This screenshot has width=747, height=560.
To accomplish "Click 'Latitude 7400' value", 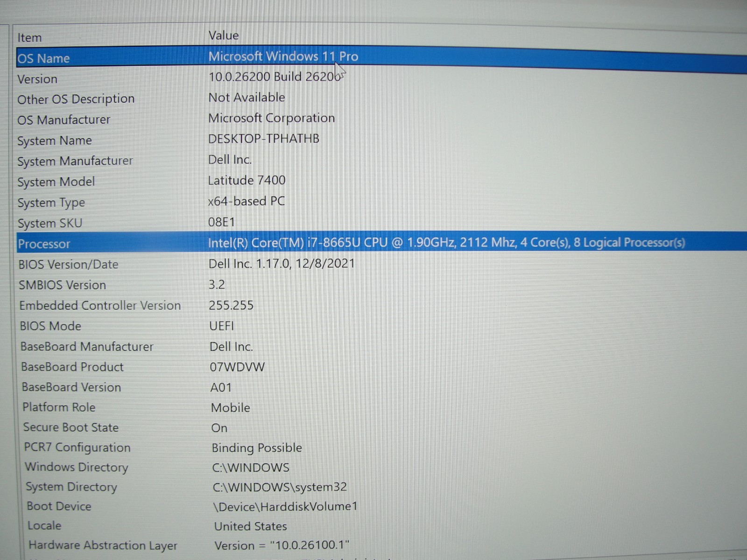I will click(247, 180).
